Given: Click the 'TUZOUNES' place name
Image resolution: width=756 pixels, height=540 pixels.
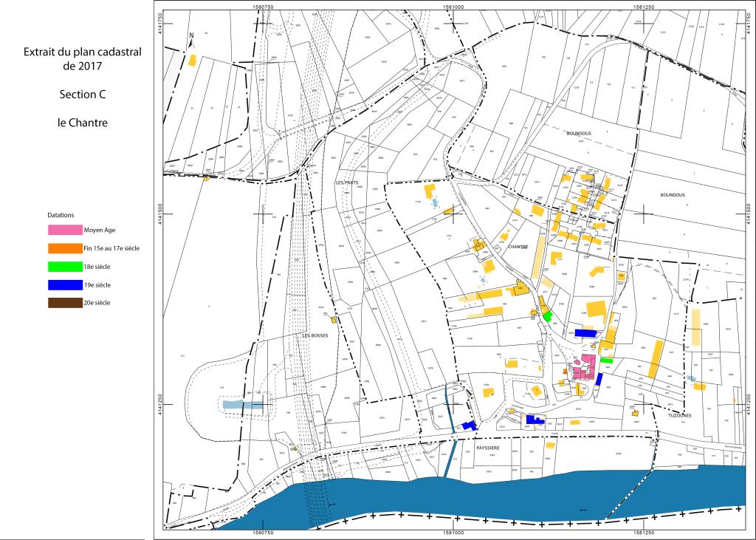Looking at the screenshot, I should pyautogui.click(x=680, y=415).
